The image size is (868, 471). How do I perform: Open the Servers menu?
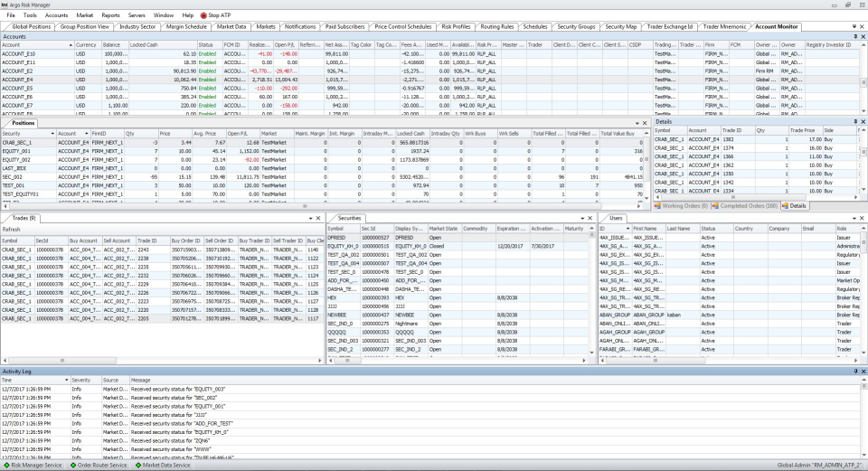(x=137, y=15)
